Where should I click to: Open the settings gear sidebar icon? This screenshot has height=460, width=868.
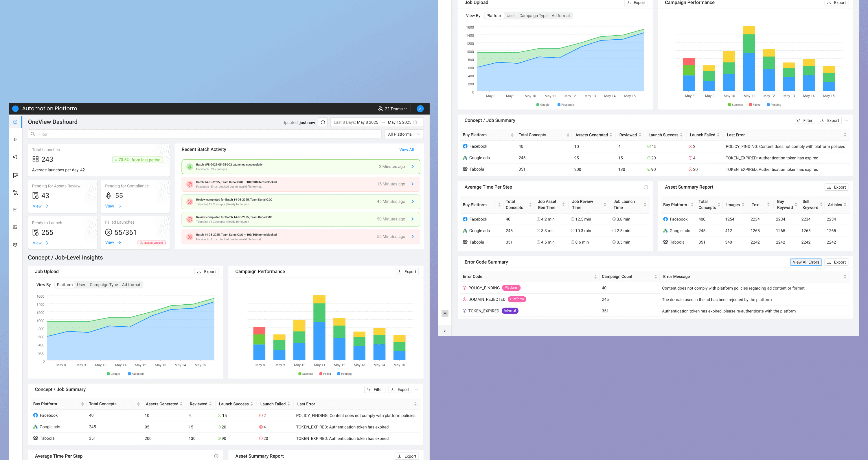[15, 245]
